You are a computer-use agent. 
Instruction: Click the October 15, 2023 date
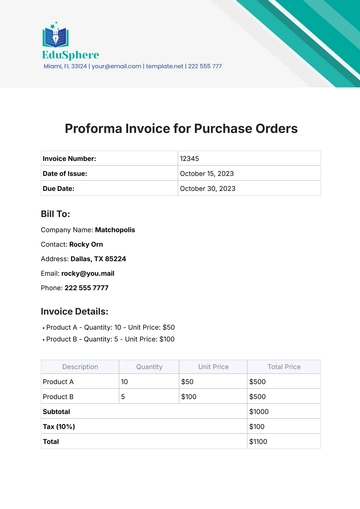(x=207, y=173)
